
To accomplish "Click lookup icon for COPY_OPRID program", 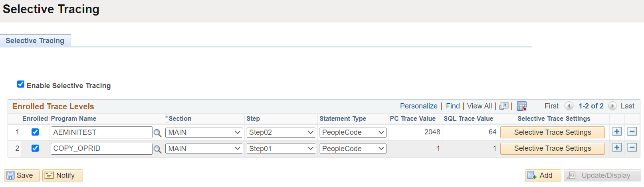I will pos(158,149).
